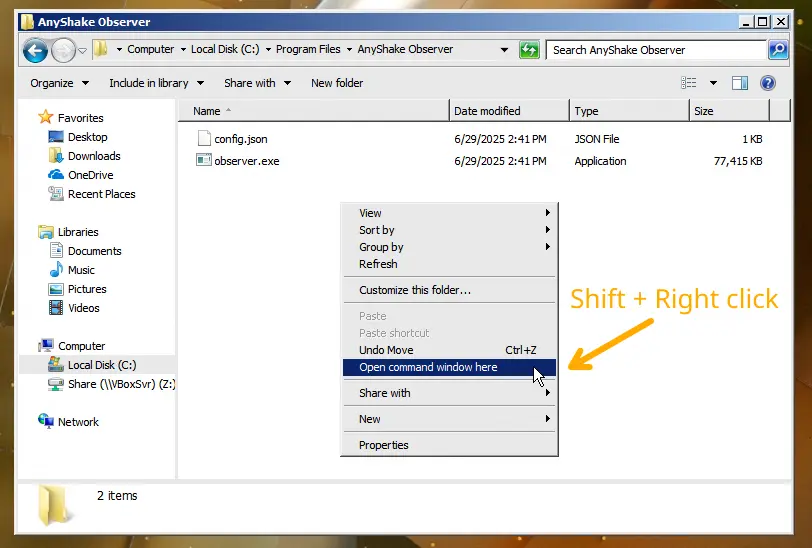812x548 pixels.
Task: Click the OneDrive cloud icon
Action: point(55,175)
